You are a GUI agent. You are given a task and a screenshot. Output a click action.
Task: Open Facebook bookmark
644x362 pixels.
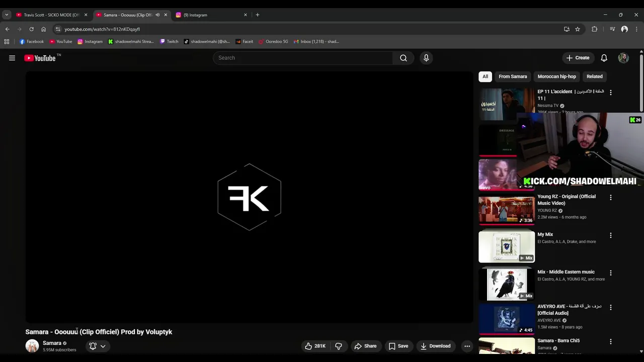tap(32, 42)
